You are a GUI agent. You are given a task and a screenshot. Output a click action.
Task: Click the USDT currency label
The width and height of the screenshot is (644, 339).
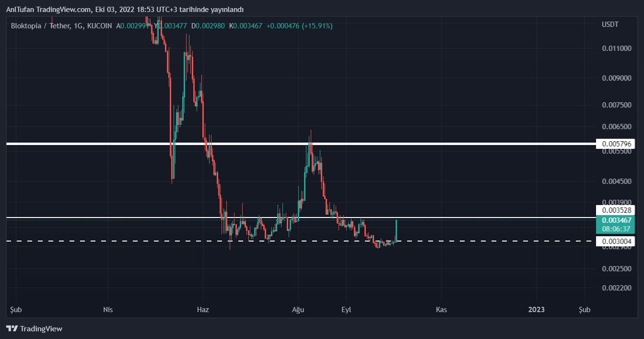610,24
